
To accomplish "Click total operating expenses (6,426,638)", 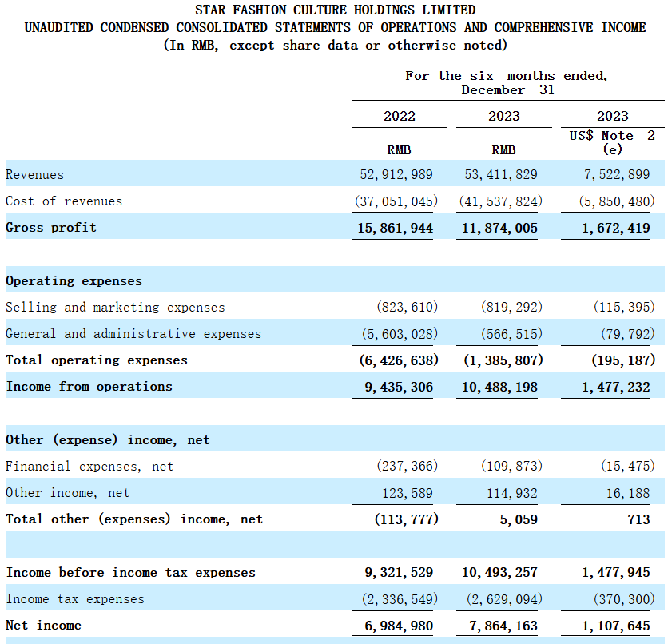I will coord(399,360).
